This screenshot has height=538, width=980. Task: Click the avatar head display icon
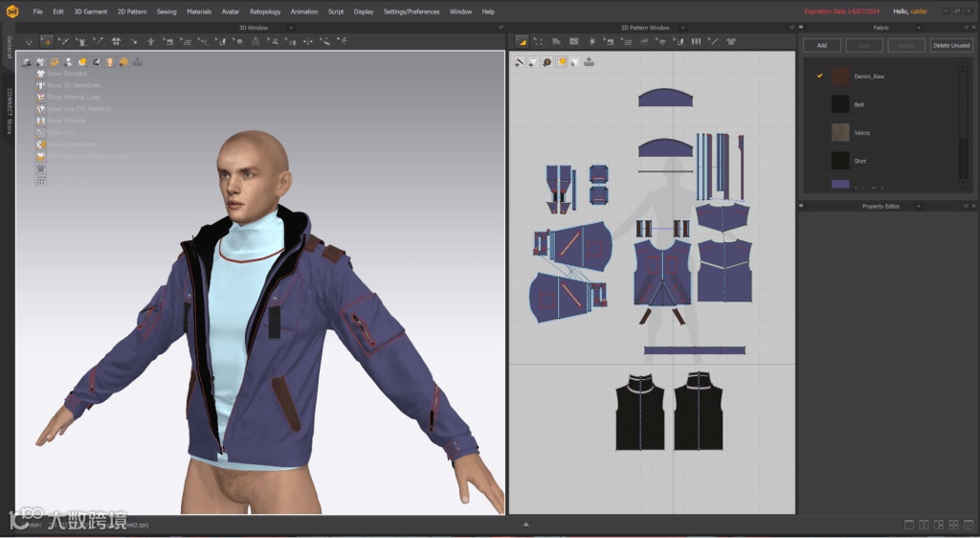[x=110, y=62]
